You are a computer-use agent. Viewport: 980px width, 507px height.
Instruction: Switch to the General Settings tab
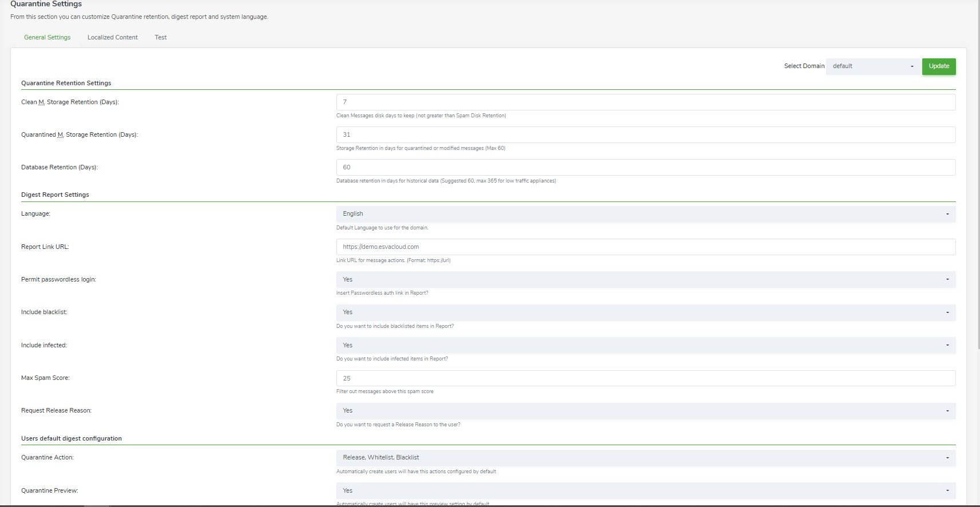point(47,37)
